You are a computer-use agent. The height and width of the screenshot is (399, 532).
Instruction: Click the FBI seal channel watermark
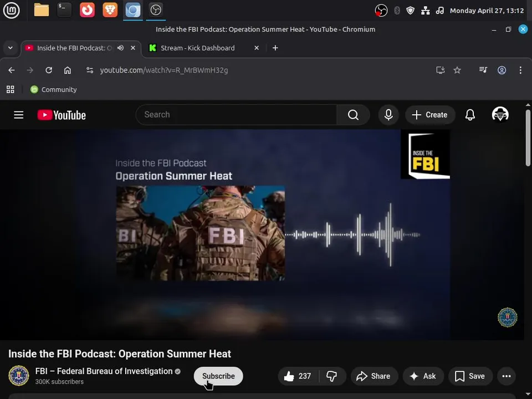(x=507, y=317)
